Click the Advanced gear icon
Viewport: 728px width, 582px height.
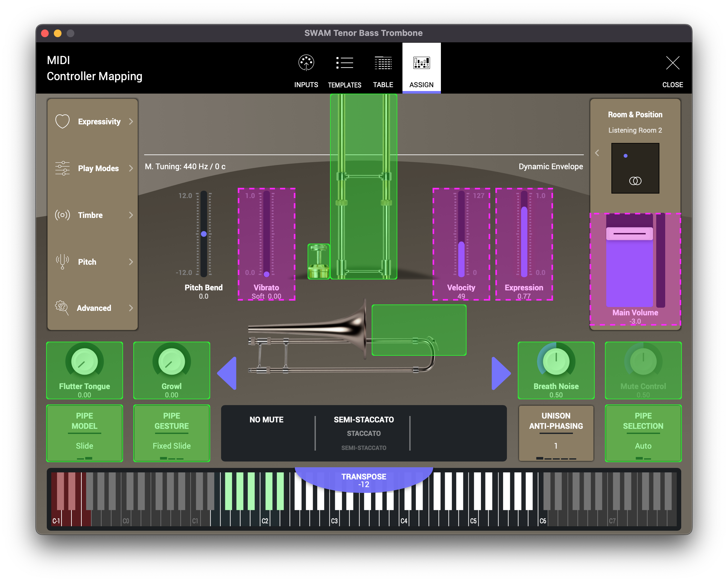pos(62,307)
